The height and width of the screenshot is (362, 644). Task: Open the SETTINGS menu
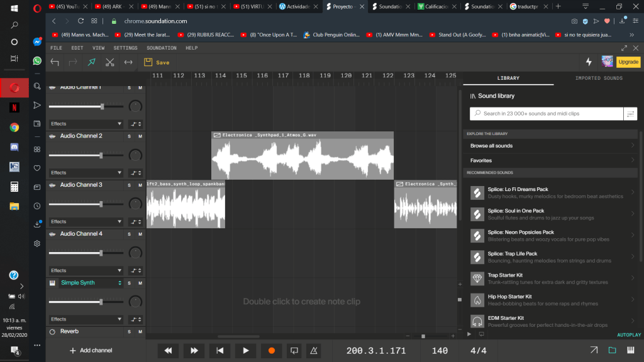coord(125,48)
